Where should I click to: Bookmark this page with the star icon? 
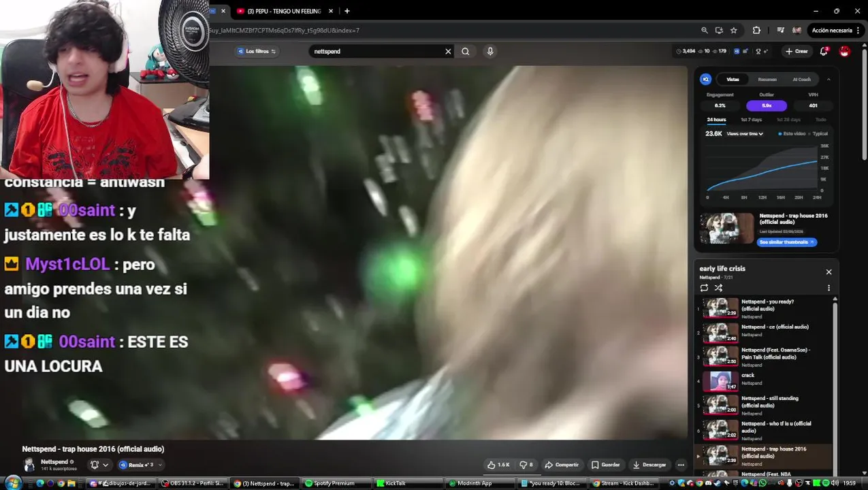[x=734, y=30]
